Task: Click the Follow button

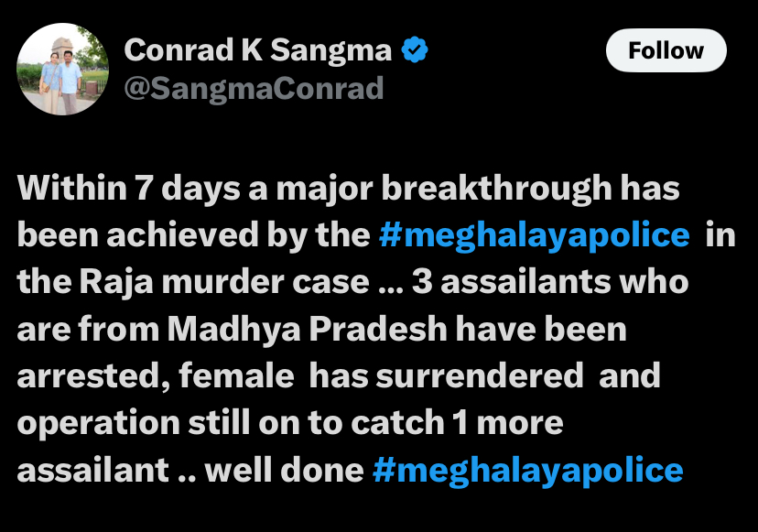Action: pos(666,50)
